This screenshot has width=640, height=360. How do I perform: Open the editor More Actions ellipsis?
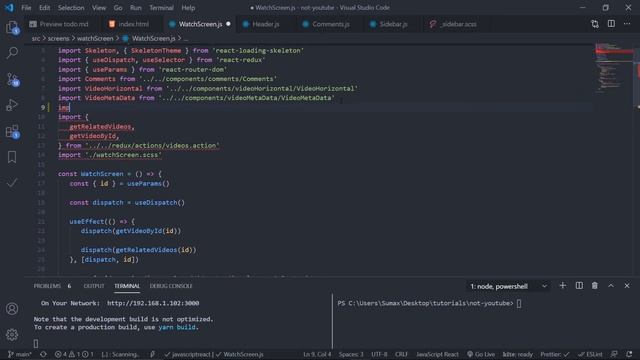pyautogui.click(x=627, y=24)
